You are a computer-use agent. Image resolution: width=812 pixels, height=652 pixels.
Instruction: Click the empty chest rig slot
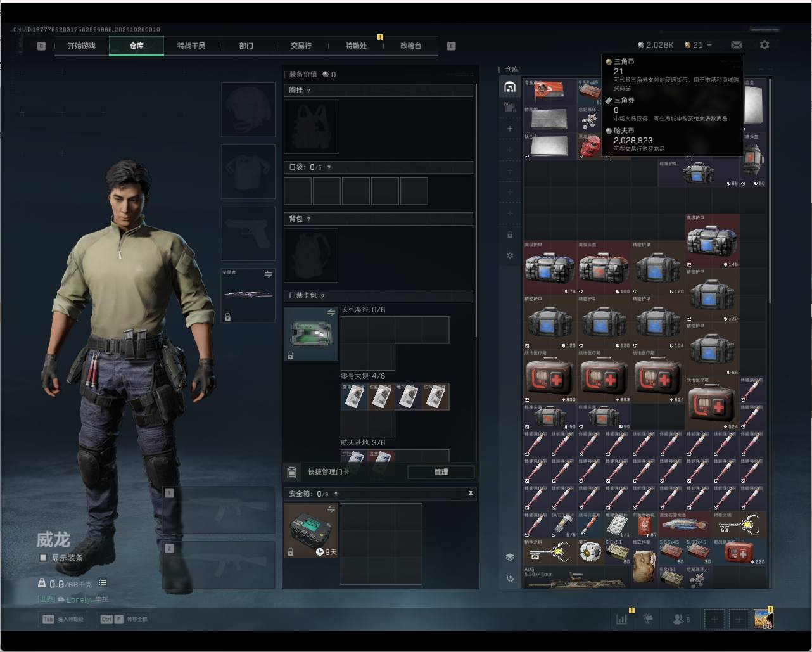(x=311, y=127)
